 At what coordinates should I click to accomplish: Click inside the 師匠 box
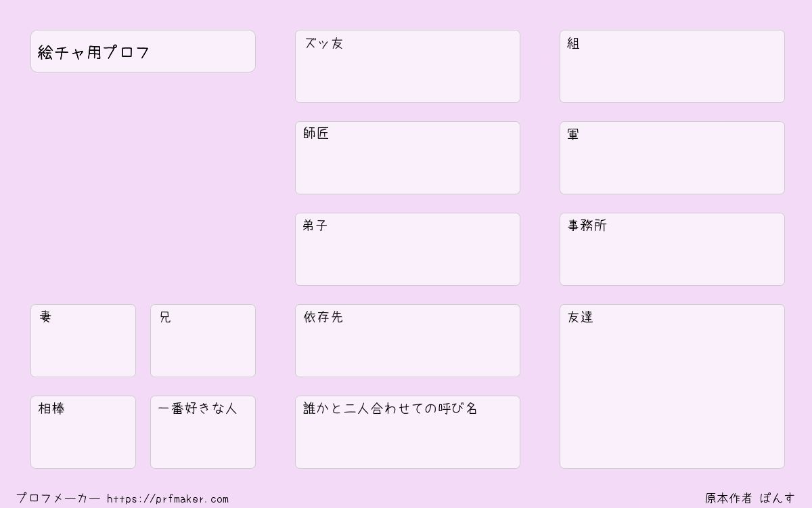(407, 158)
